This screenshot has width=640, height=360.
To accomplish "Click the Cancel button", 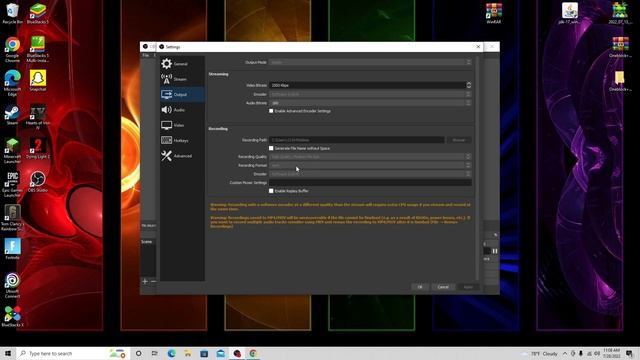I will coord(443,287).
